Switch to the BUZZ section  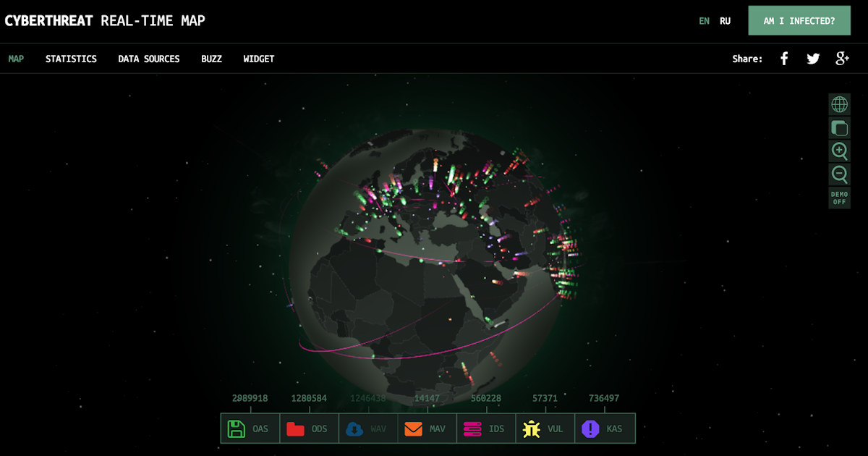click(x=211, y=59)
